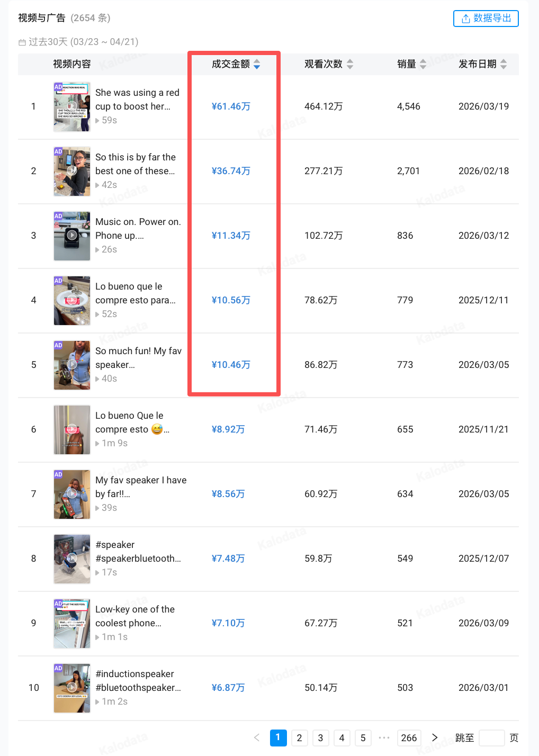Jump to last page 266
The image size is (539, 756).
pos(409,738)
